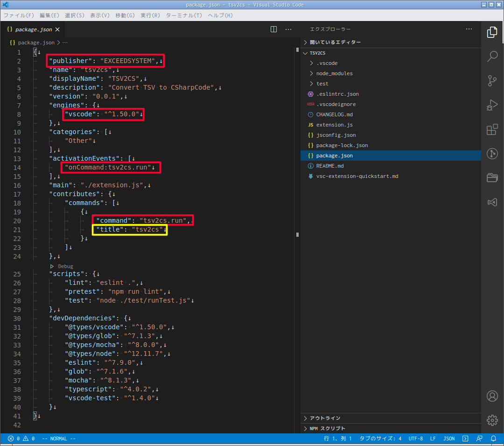
Task: Open the ファイル(F) menu
Action: click(x=19, y=15)
